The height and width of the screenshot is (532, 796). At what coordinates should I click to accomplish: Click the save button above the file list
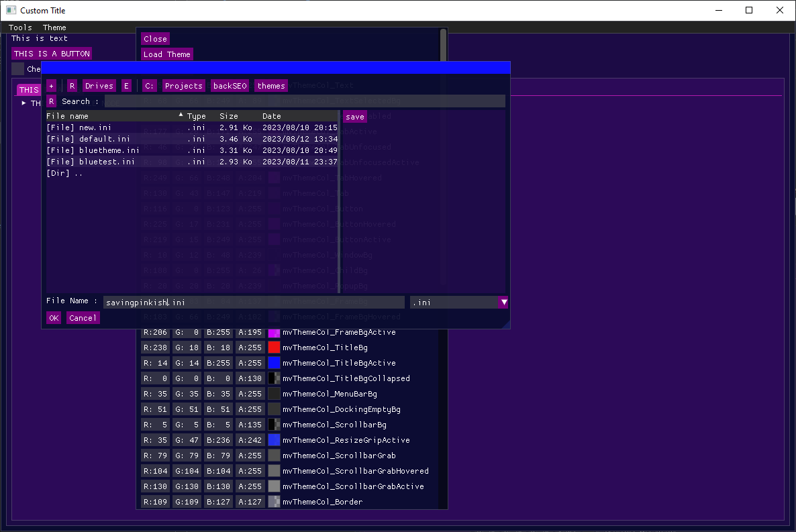(354, 116)
